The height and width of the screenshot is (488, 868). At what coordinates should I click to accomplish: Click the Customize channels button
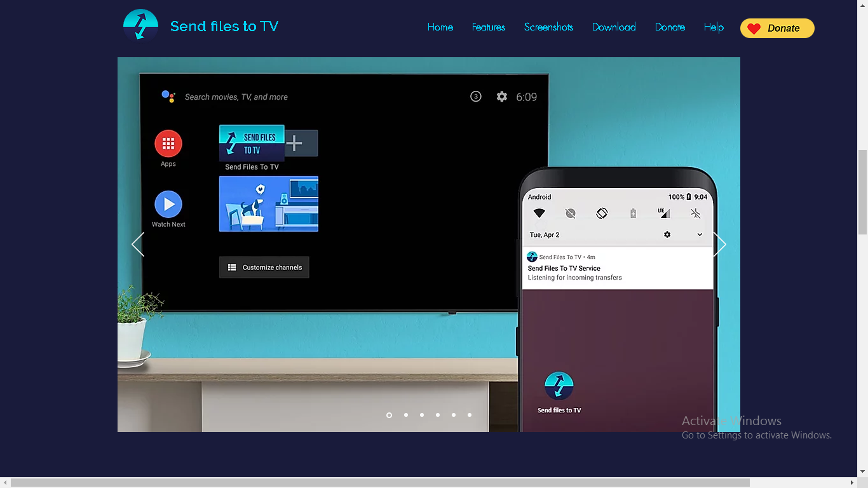264,267
